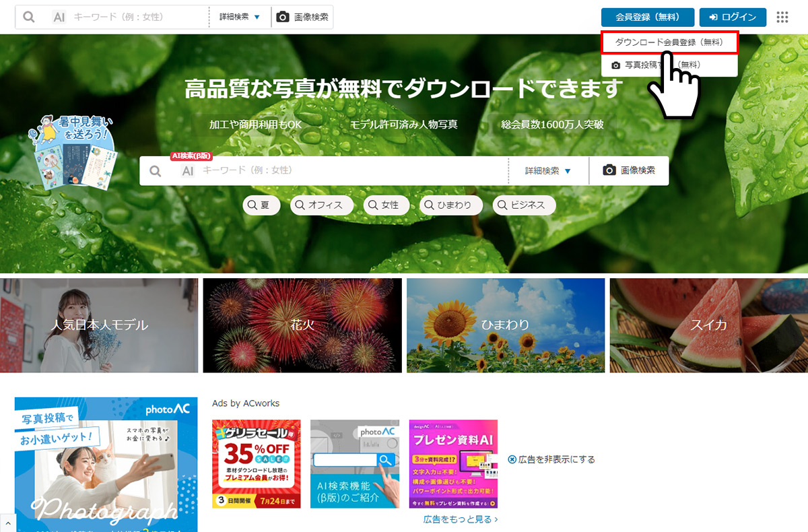Open the 会員登録（無料） menu button

pyautogui.click(x=648, y=17)
